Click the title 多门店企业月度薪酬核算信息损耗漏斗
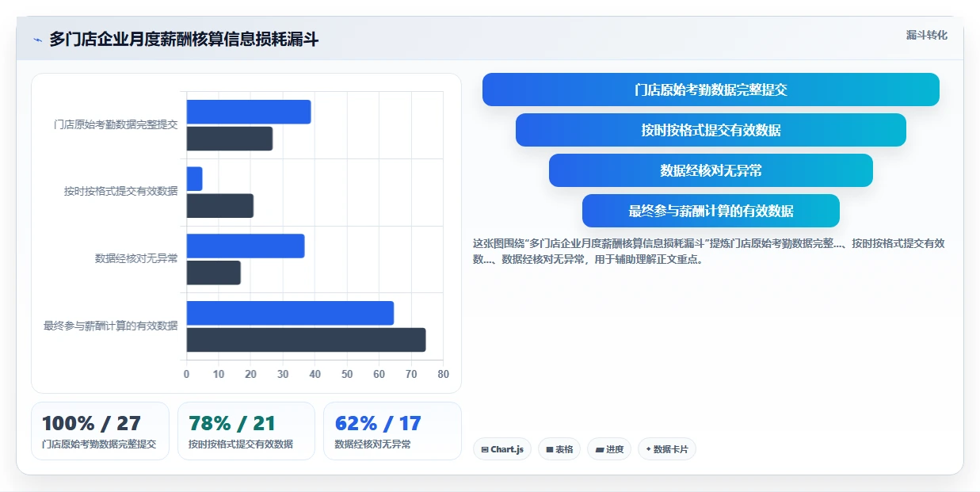The height and width of the screenshot is (492, 980). 184,39
